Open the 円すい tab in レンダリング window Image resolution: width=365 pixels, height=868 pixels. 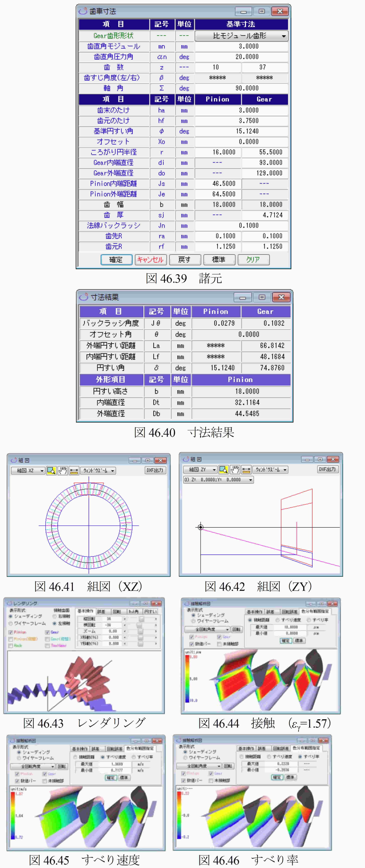click(x=150, y=611)
